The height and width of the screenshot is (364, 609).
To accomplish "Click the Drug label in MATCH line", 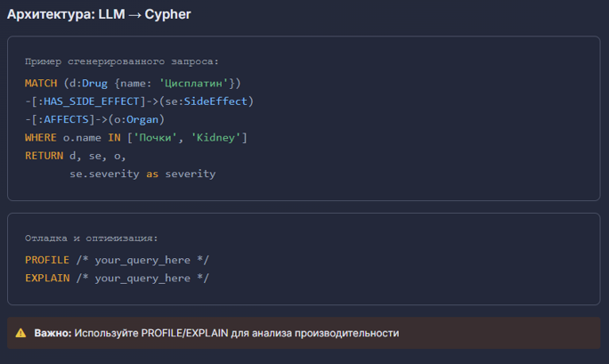I will click(95, 83).
